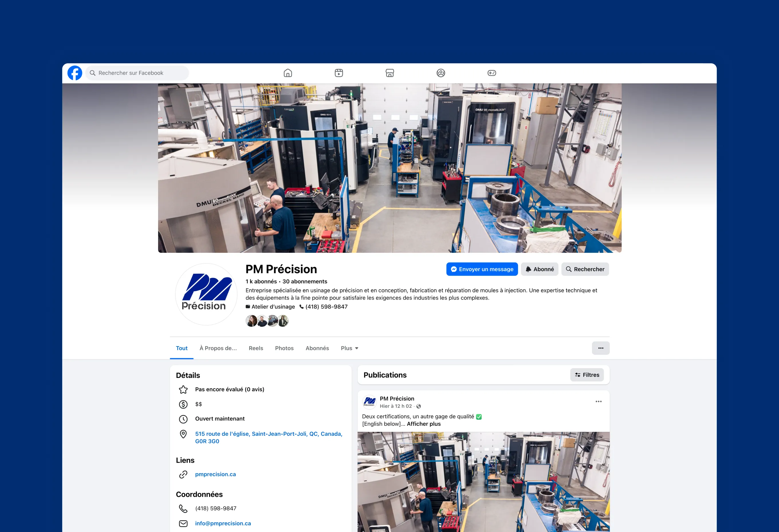Click the location pin icon
This screenshot has height=532, width=779.
coord(183,434)
